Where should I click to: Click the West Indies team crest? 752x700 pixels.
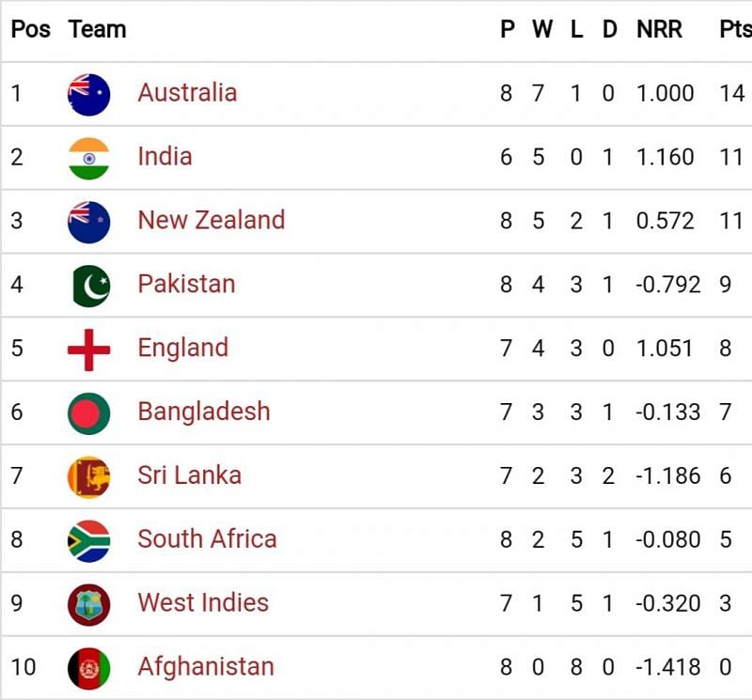pos(89,604)
